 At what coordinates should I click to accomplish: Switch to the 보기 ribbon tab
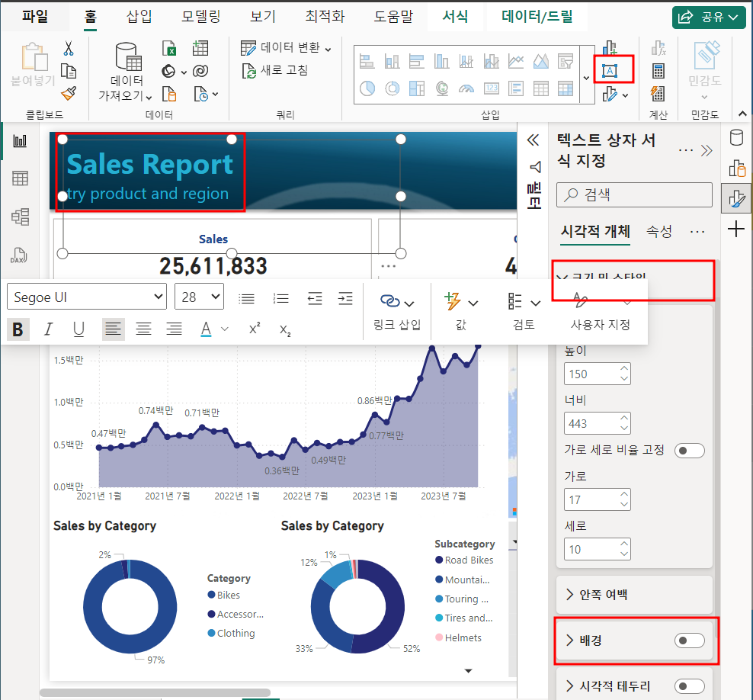[263, 16]
